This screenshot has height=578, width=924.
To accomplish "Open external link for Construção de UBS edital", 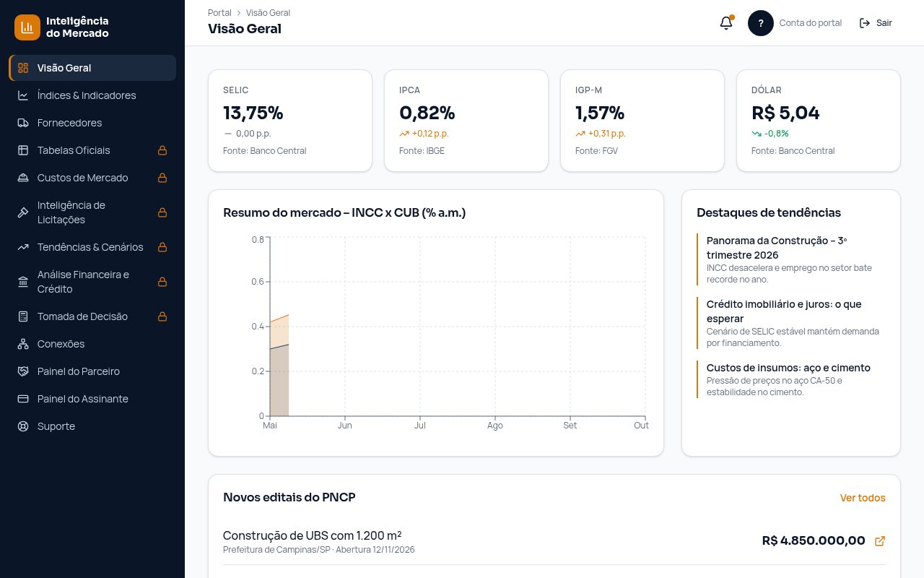I will coord(880,541).
